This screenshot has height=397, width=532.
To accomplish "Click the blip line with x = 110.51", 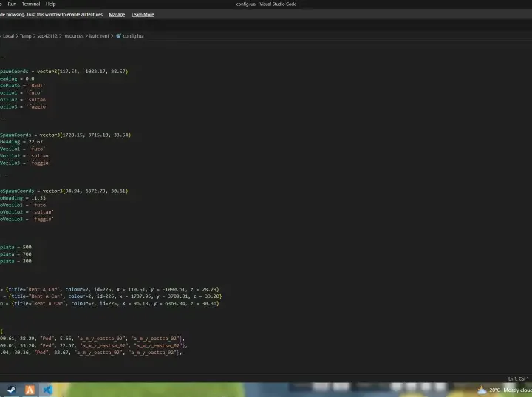I will [109, 289].
